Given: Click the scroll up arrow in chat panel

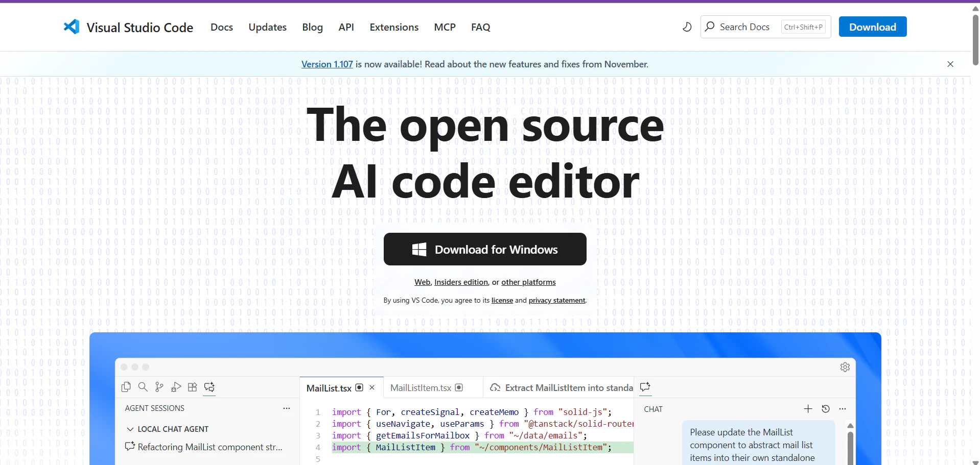Looking at the screenshot, I should [x=850, y=426].
